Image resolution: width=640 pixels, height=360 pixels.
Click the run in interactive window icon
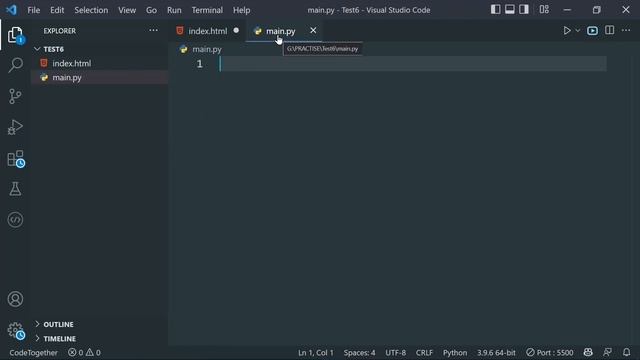pos(592,31)
